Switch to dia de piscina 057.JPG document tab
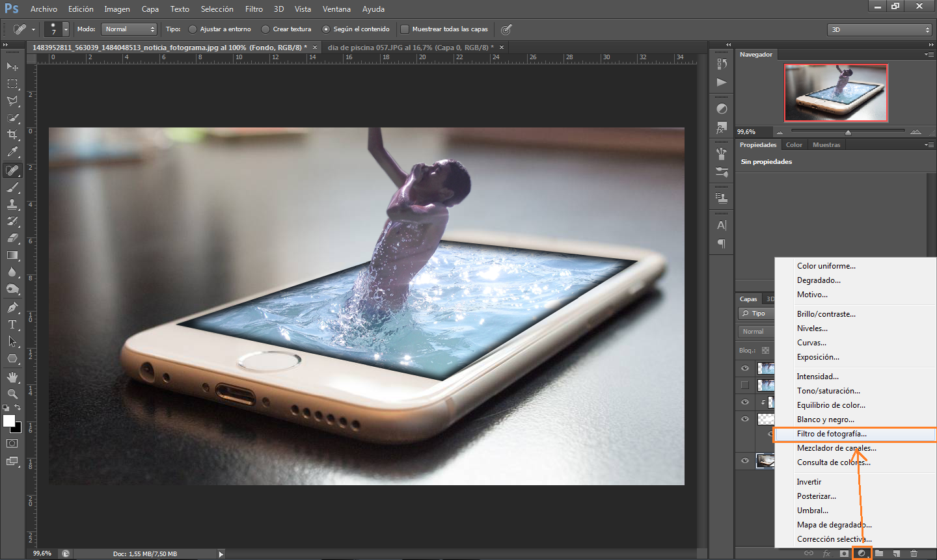 [x=411, y=47]
